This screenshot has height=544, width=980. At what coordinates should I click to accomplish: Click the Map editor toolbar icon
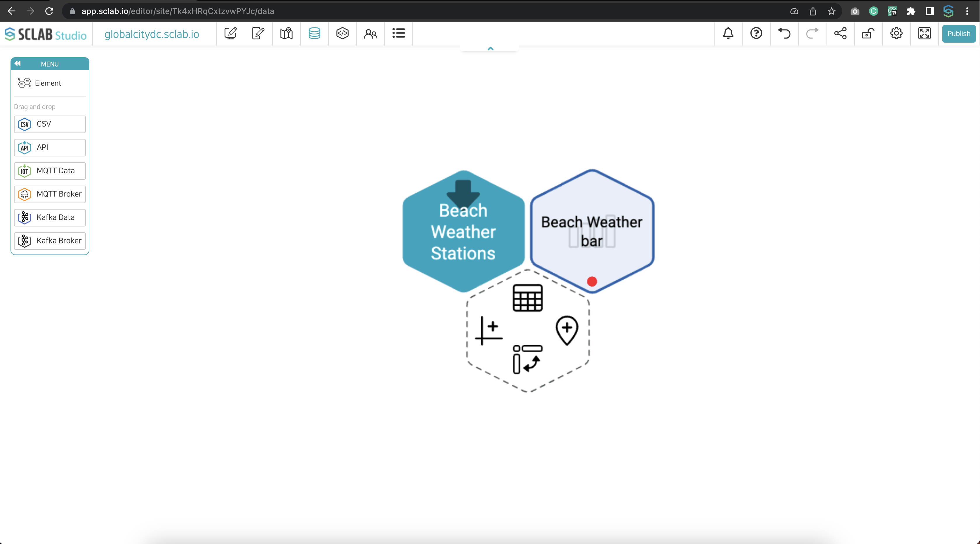point(286,34)
